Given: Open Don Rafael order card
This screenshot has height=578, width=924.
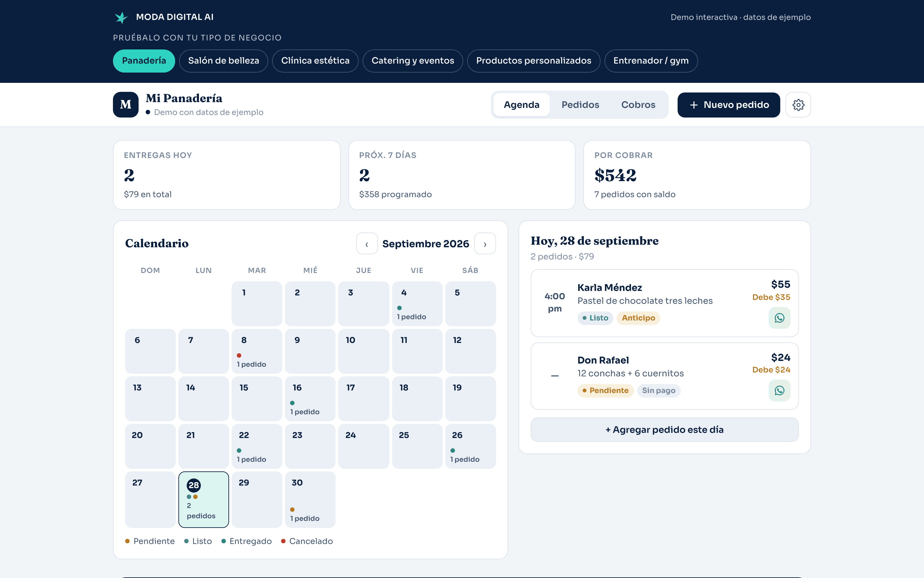Looking at the screenshot, I should coord(664,376).
